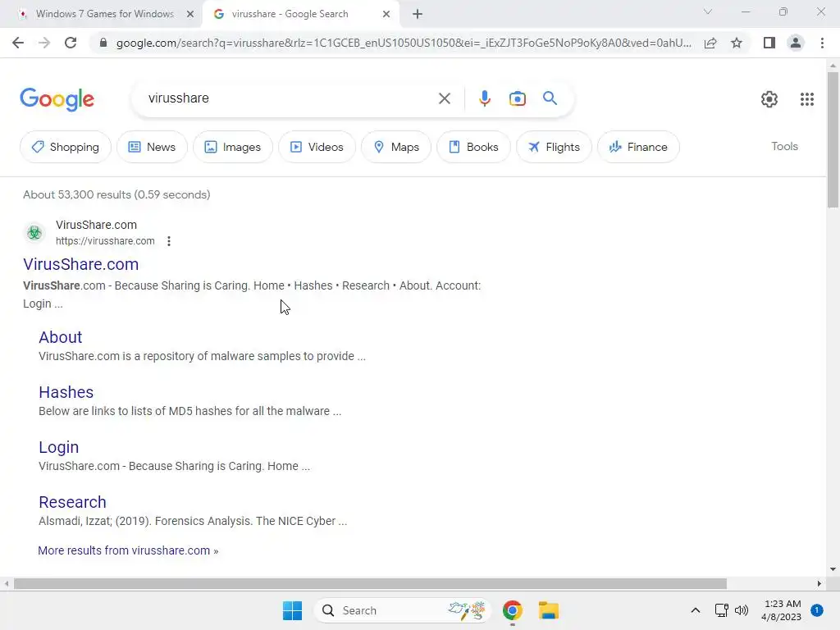Image resolution: width=840 pixels, height=630 pixels.
Task: Open Google quick settings gear
Action: (769, 99)
